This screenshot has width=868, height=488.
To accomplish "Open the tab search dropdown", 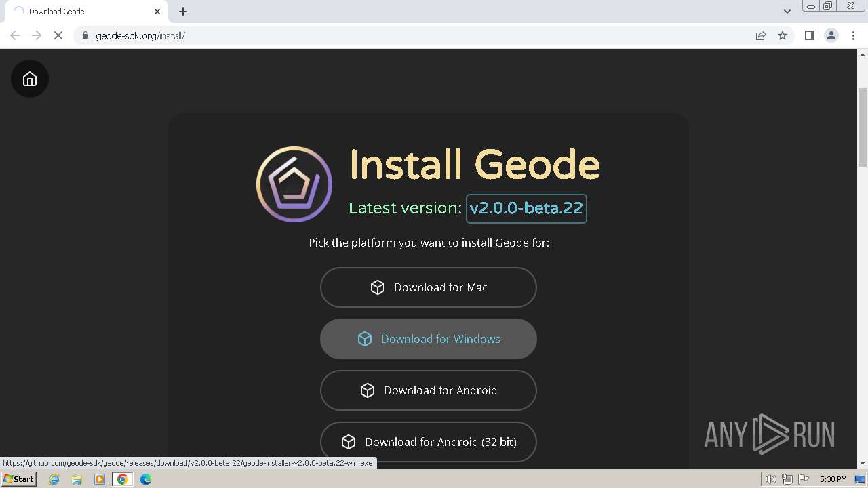I will (787, 12).
